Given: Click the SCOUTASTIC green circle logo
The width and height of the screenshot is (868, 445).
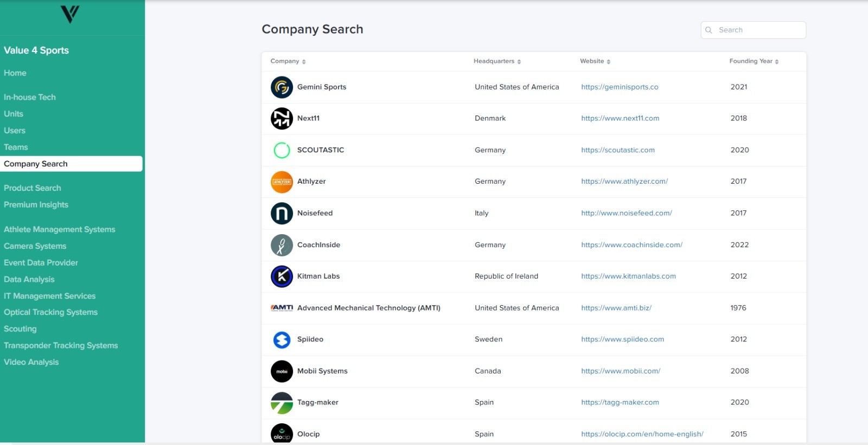Looking at the screenshot, I should coord(282,150).
